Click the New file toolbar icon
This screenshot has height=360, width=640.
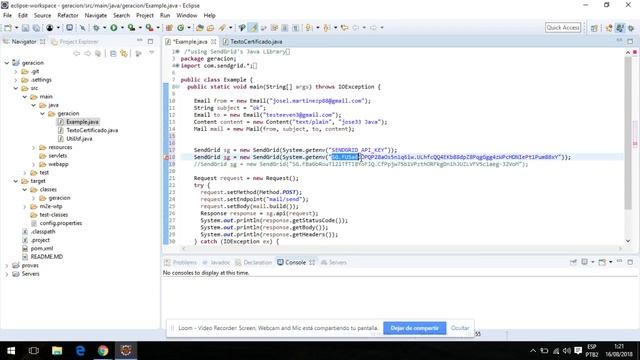(8, 28)
